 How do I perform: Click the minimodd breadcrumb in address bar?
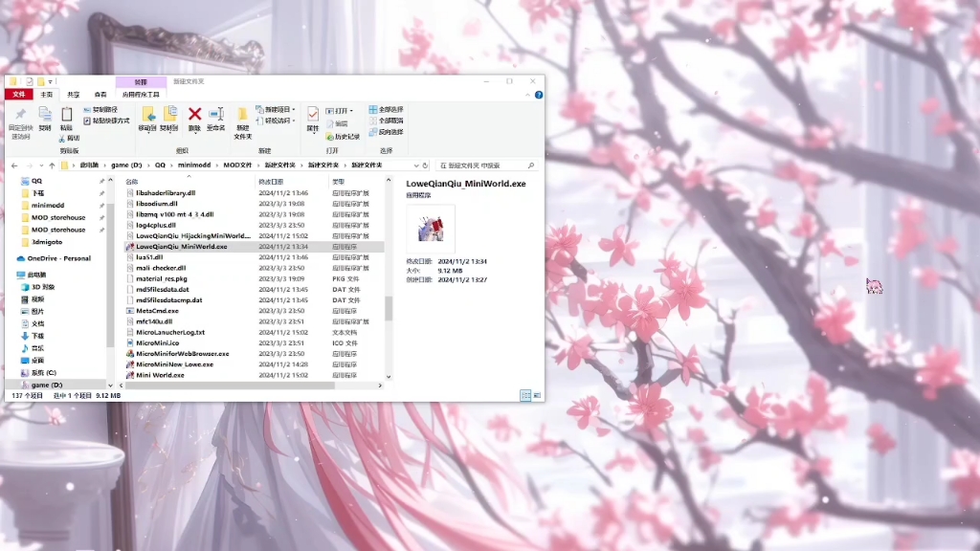[194, 165]
